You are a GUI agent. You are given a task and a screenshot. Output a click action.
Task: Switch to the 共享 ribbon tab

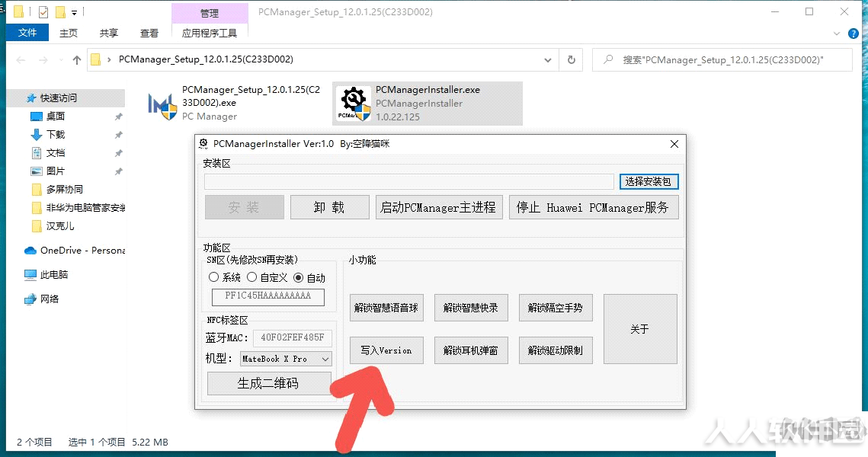point(109,34)
